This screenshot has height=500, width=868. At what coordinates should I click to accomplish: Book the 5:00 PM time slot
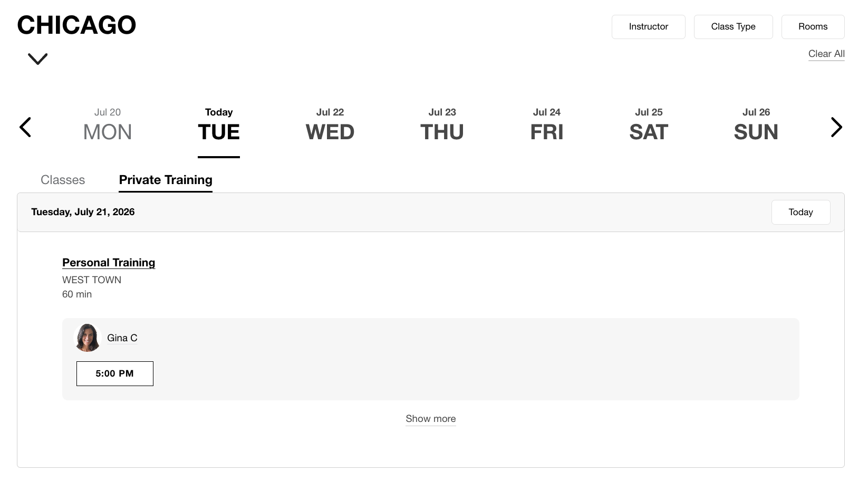115,373
